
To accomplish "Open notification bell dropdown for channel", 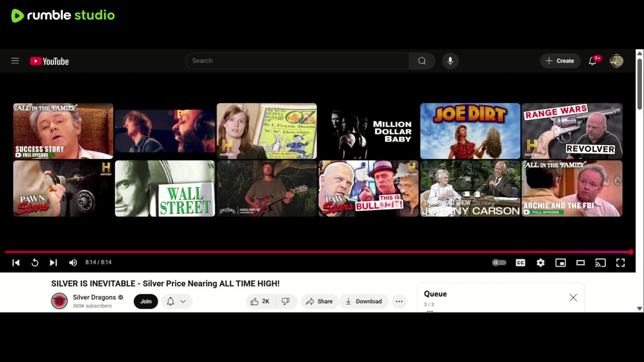I will 177,301.
